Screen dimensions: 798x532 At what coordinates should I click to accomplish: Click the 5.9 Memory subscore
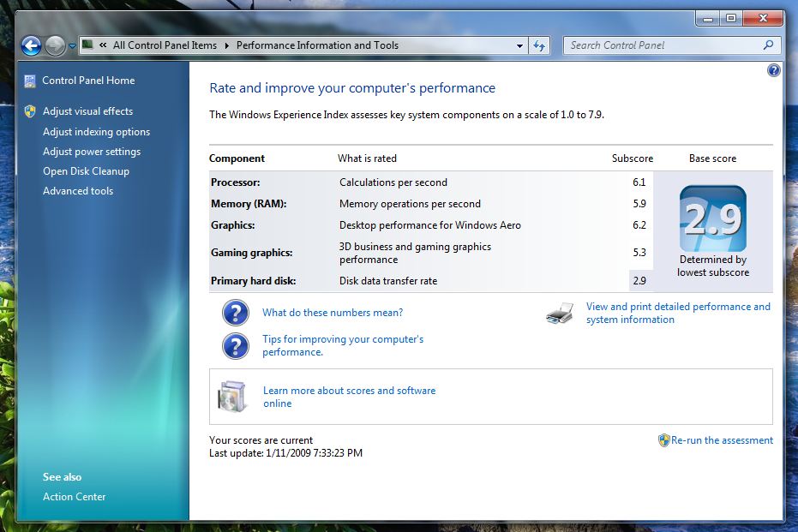[639, 203]
